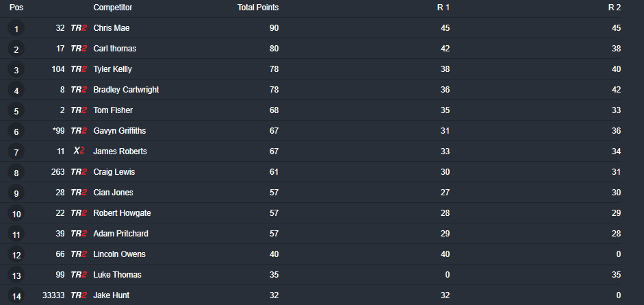Screen dimensions: 644x305
Task: Select position badge 14 circle
Action: point(16,295)
